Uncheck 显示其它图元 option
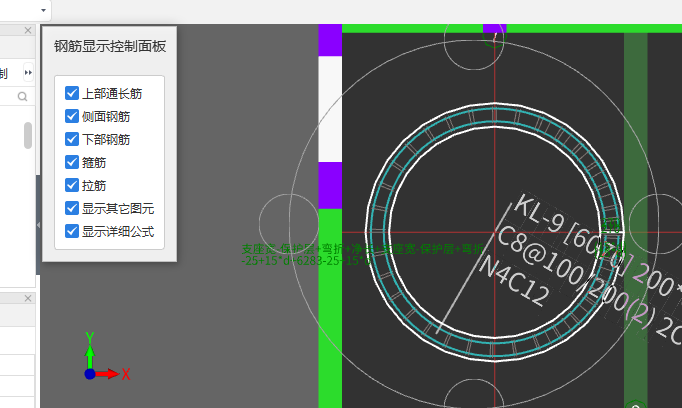The height and width of the screenshot is (408, 682). (72, 208)
